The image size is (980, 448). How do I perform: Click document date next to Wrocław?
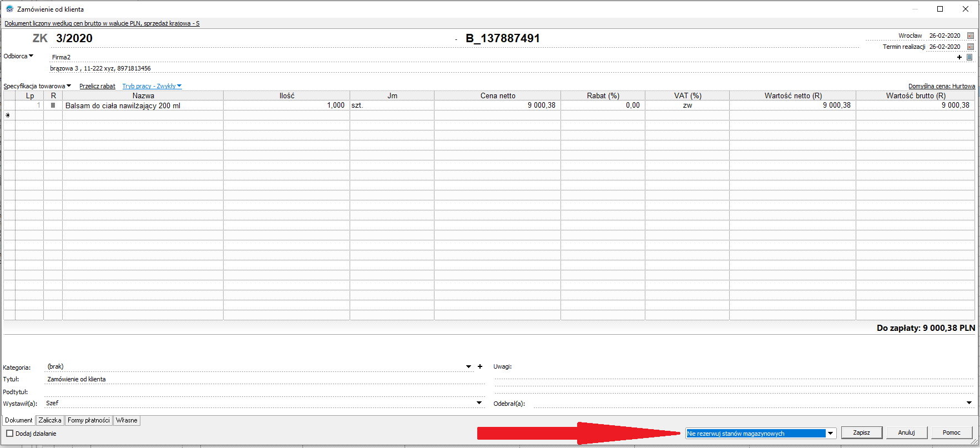[944, 36]
